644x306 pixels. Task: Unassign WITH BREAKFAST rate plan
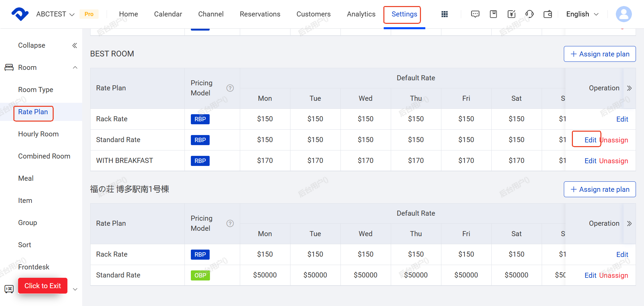click(614, 161)
